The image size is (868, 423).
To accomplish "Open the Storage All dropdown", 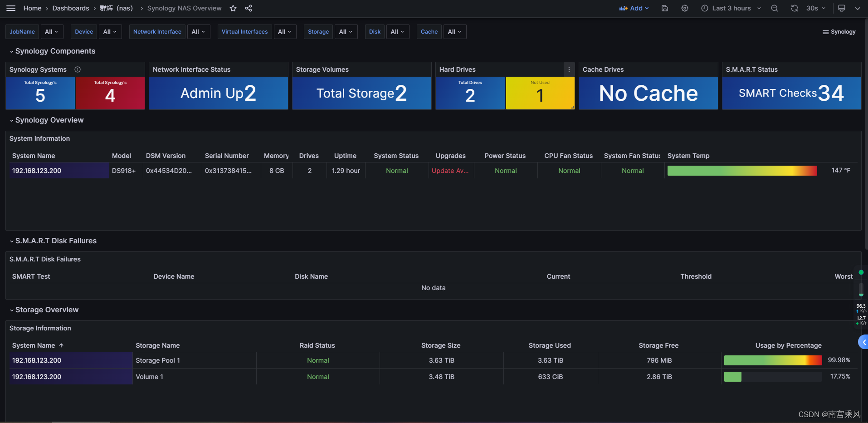I will coord(346,32).
